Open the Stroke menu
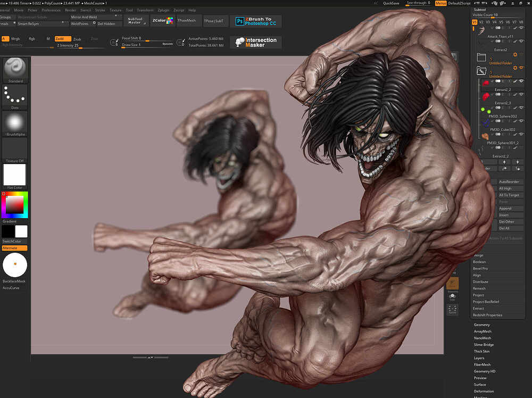 tap(100, 10)
